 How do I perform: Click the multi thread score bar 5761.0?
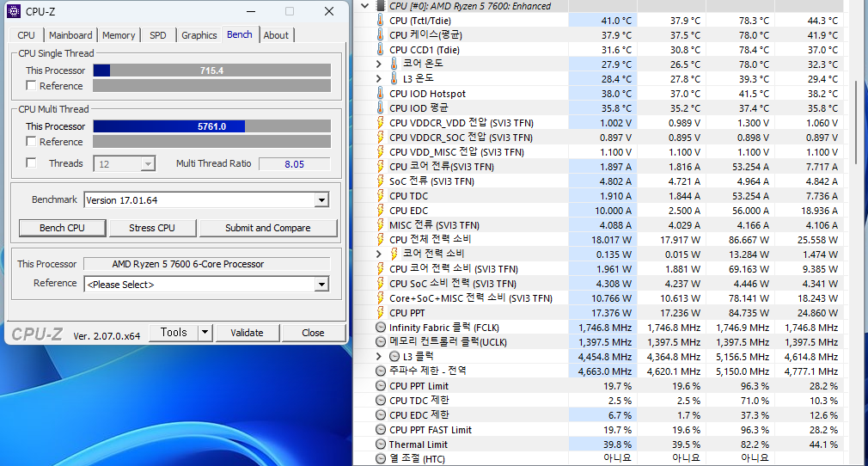pos(212,126)
